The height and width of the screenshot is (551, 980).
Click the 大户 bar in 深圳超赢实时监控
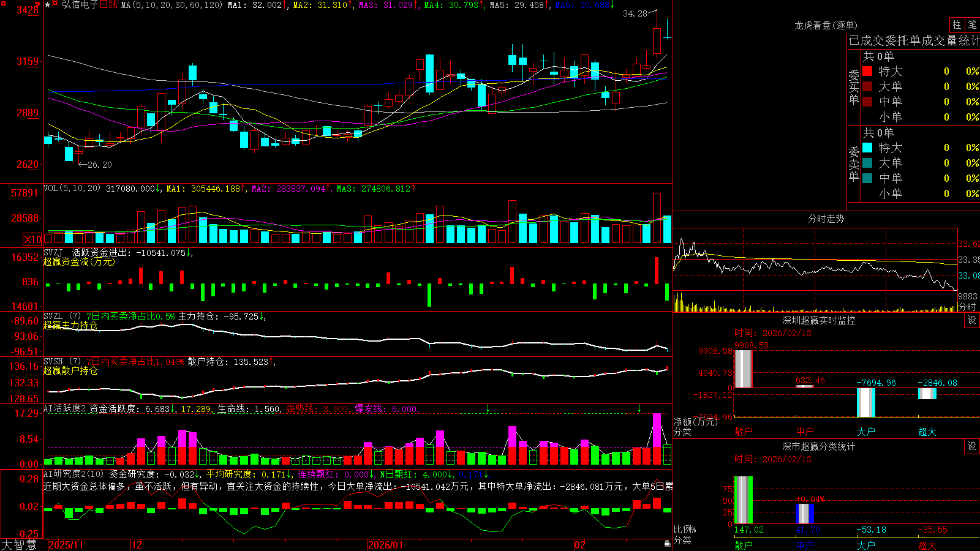(x=866, y=402)
